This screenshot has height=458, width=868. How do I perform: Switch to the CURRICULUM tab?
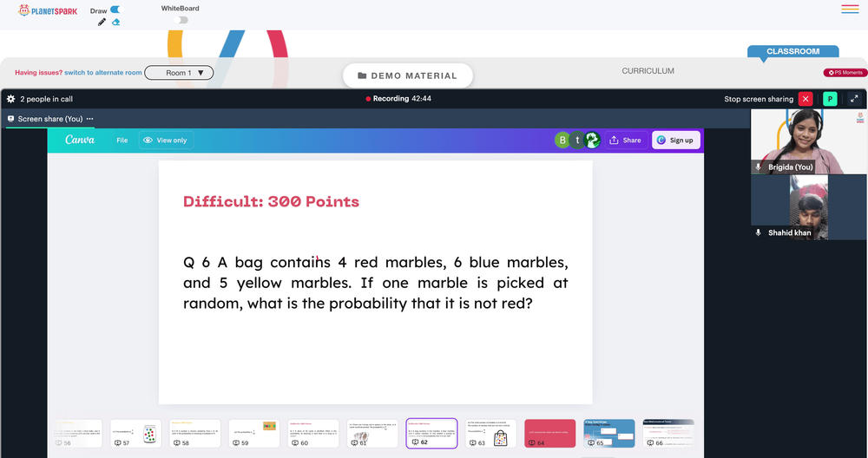pyautogui.click(x=648, y=71)
